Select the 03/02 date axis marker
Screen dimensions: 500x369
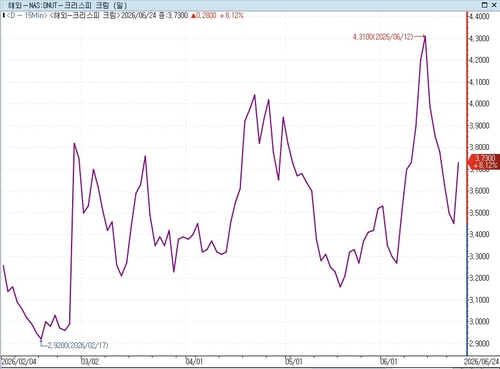tap(90, 361)
